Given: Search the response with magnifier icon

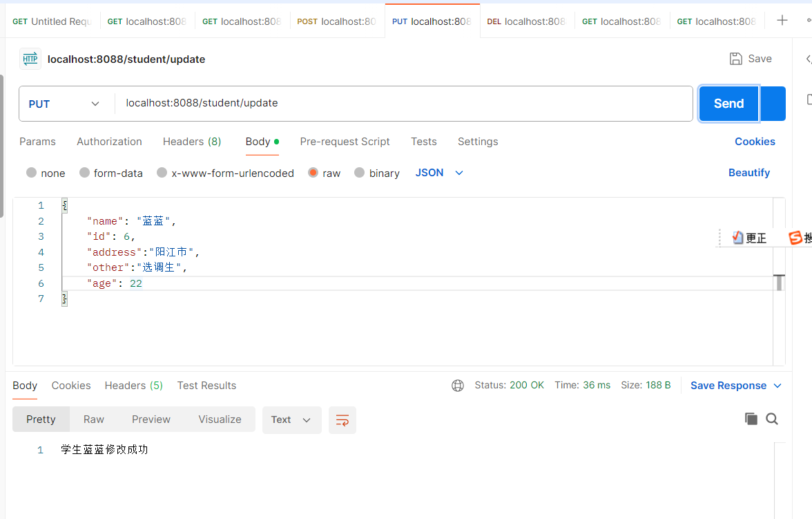Looking at the screenshot, I should [x=772, y=419].
